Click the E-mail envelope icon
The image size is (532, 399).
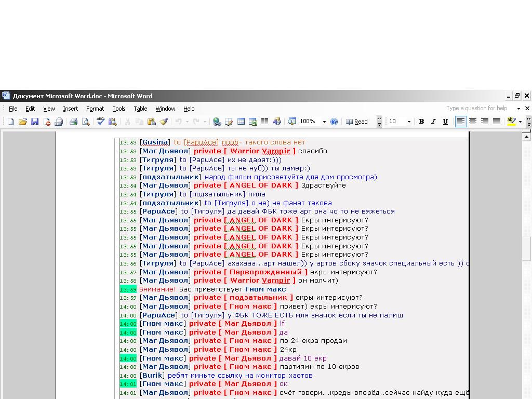(x=59, y=122)
